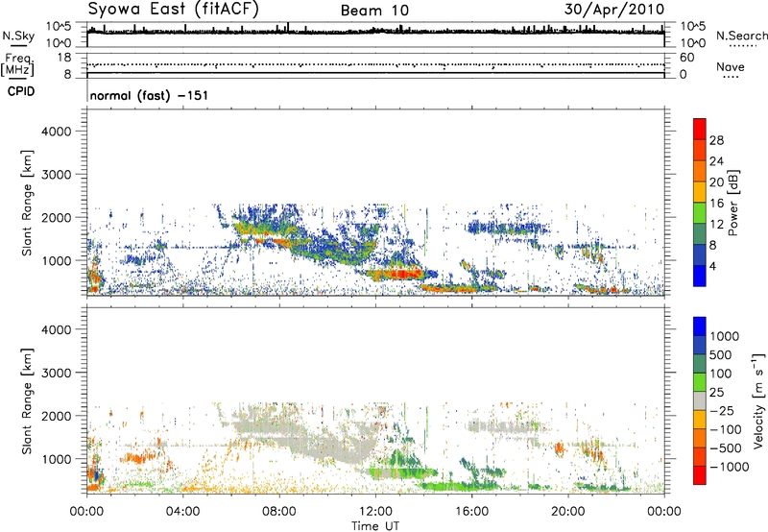Select the '4000' range tick in power panel
This screenshot has width=768, height=532.
[x=57, y=132]
